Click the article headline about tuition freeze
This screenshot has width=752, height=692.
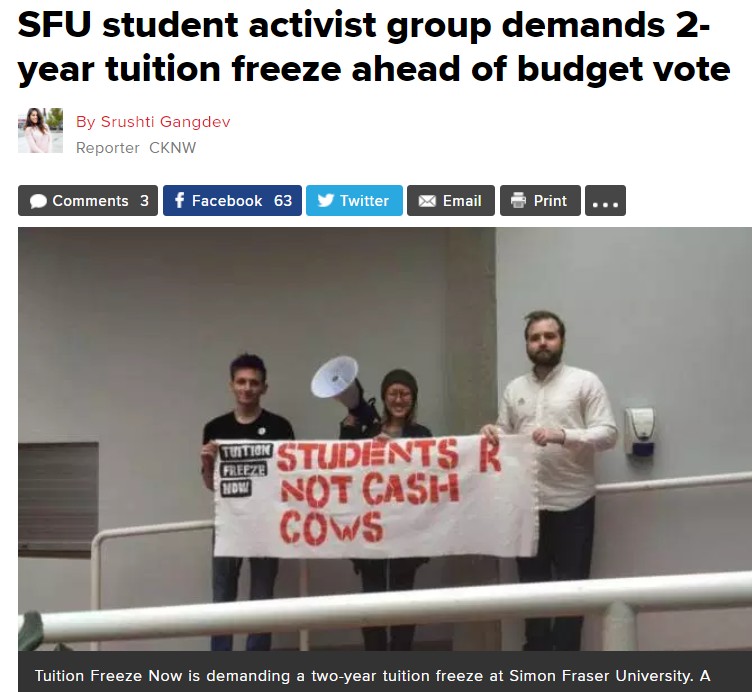point(374,47)
